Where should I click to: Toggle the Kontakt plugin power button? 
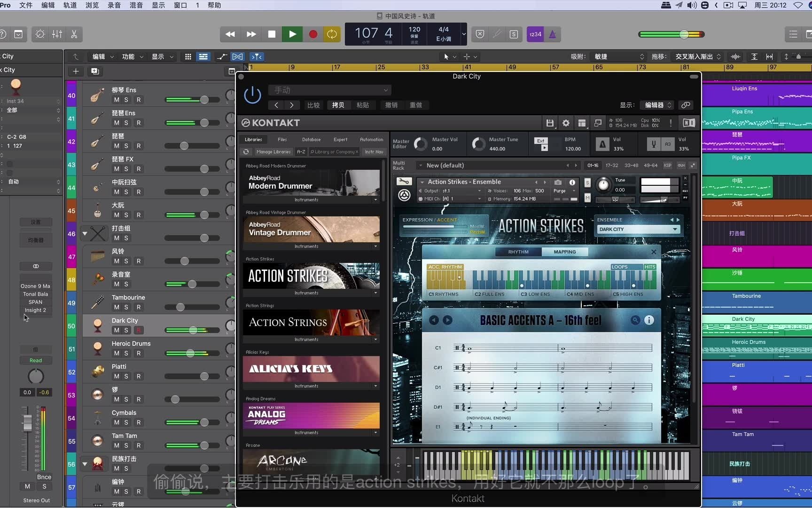pyautogui.click(x=252, y=95)
